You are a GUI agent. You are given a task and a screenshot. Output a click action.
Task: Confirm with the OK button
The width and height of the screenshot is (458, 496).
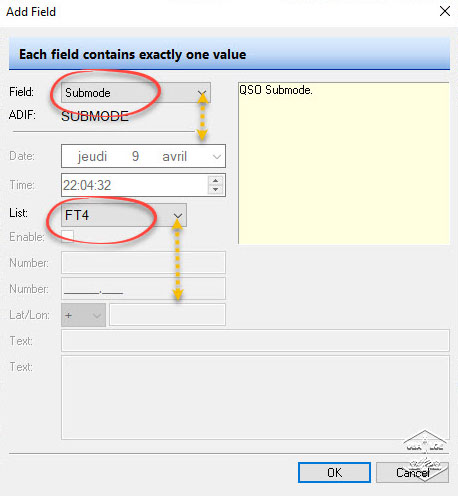[x=334, y=472]
